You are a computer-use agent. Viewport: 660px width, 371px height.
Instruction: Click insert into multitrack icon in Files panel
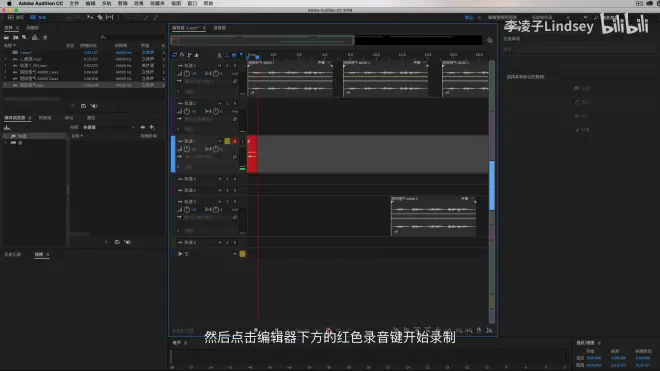pos(35,37)
